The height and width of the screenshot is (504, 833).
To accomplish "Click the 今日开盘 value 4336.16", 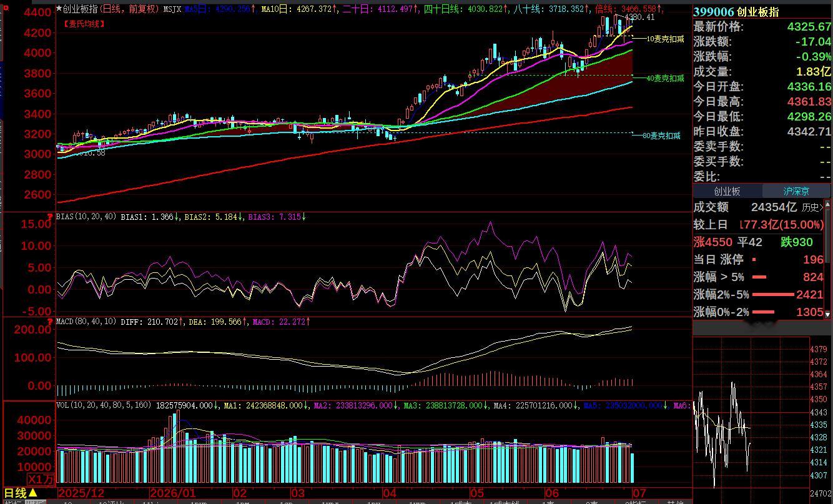I will click(x=809, y=87).
